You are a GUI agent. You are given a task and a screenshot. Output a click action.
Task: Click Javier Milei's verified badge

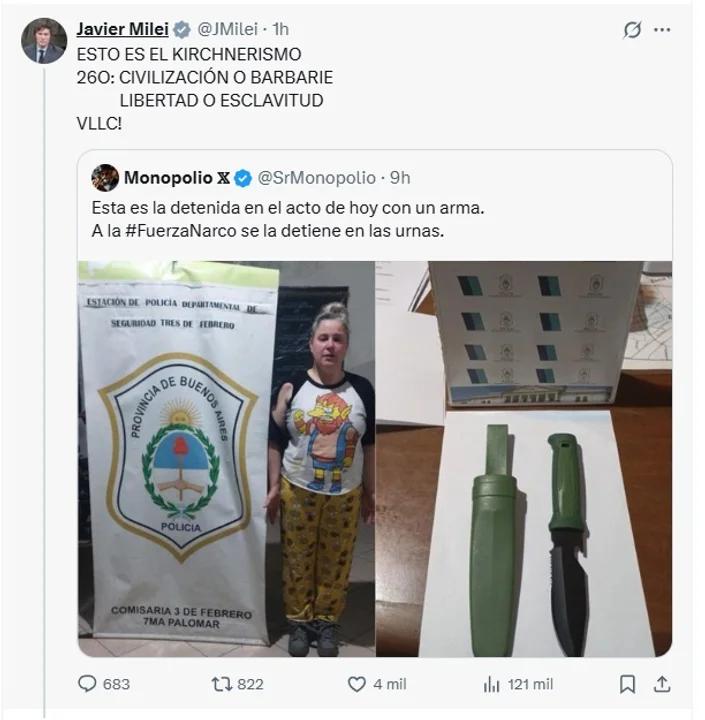coord(180,29)
